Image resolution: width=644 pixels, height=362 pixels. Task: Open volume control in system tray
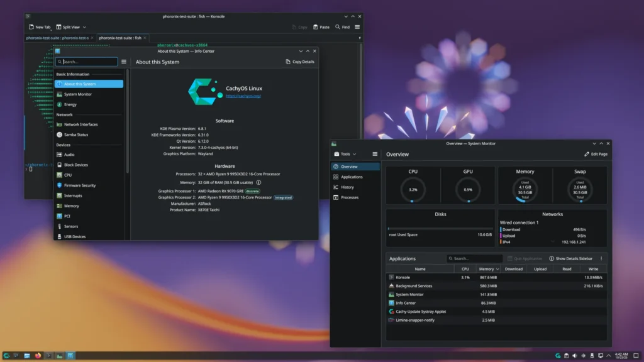[x=575, y=356]
